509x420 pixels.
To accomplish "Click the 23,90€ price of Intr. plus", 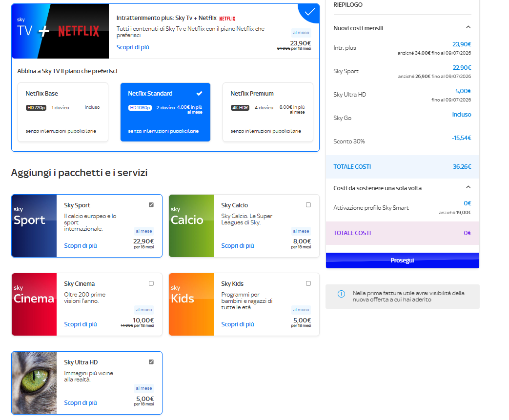I will point(462,44).
